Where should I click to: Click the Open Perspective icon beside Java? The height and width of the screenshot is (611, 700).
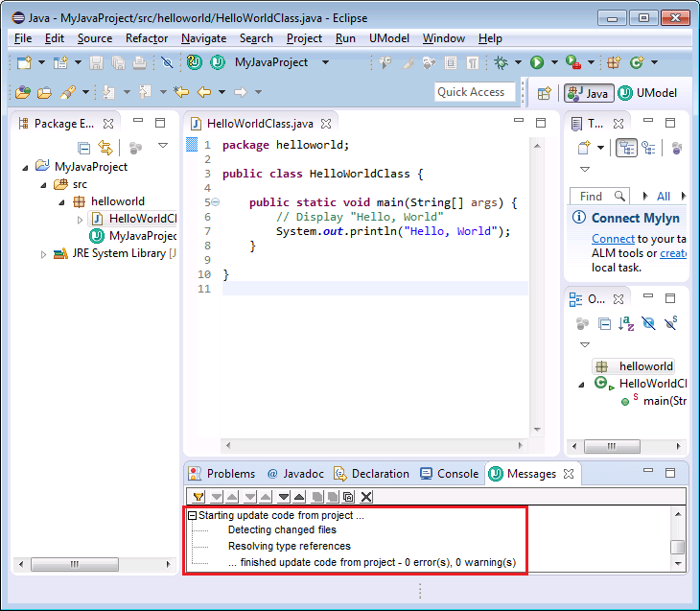tap(544, 93)
